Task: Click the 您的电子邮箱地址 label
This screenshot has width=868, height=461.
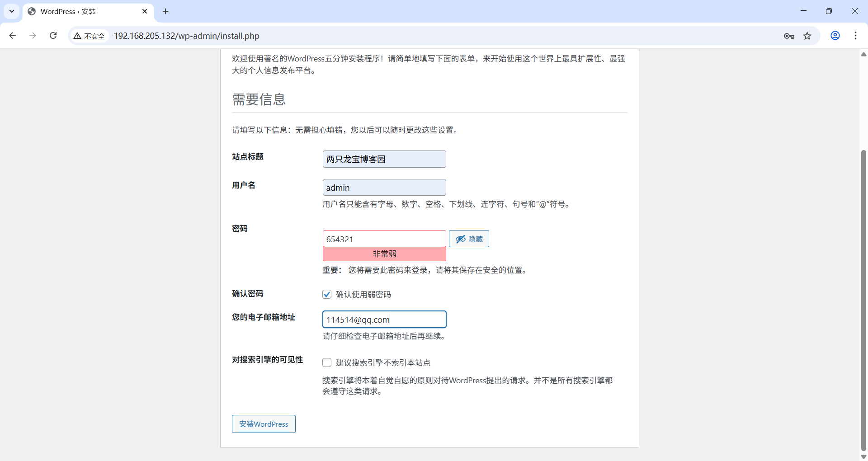Action: tap(264, 317)
